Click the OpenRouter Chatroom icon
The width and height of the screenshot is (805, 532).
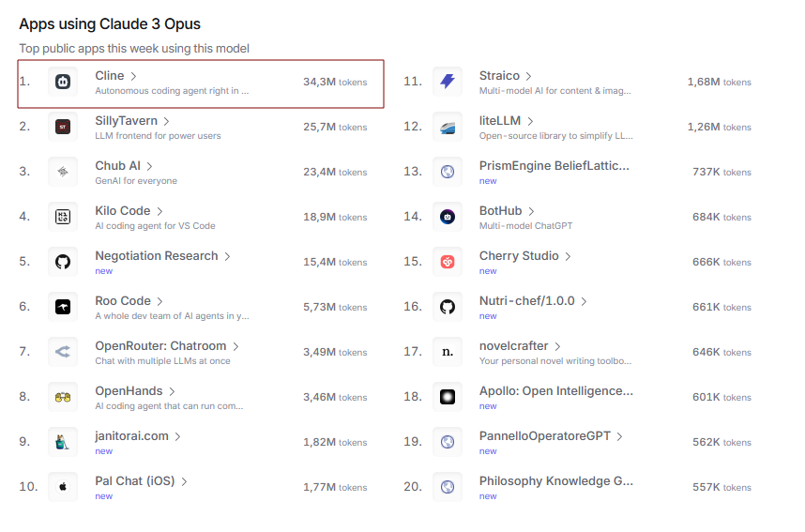(63, 352)
